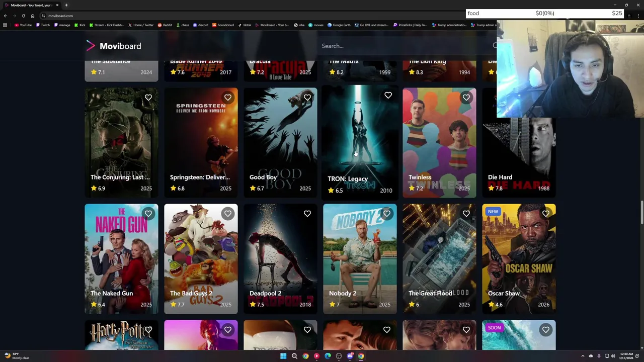
Task: Open The Matrix movie card
Action: tap(360, 70)
